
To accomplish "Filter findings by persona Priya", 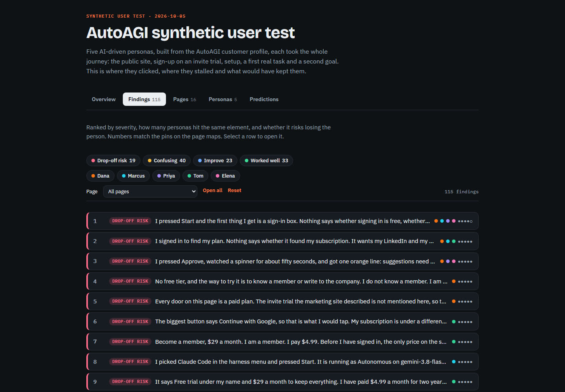I will pos(166,176).
